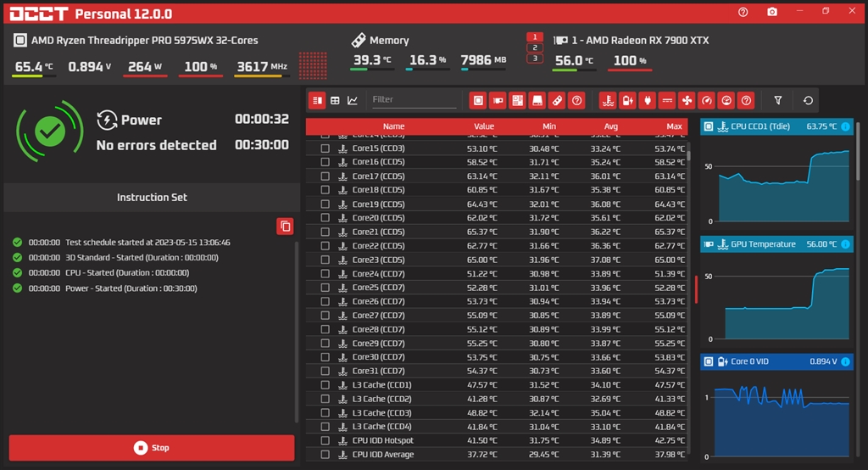Screen dimensions: 868x470
Task: Switch to the split list view icon
Action: pyautogui.click(x=317, y=100)
